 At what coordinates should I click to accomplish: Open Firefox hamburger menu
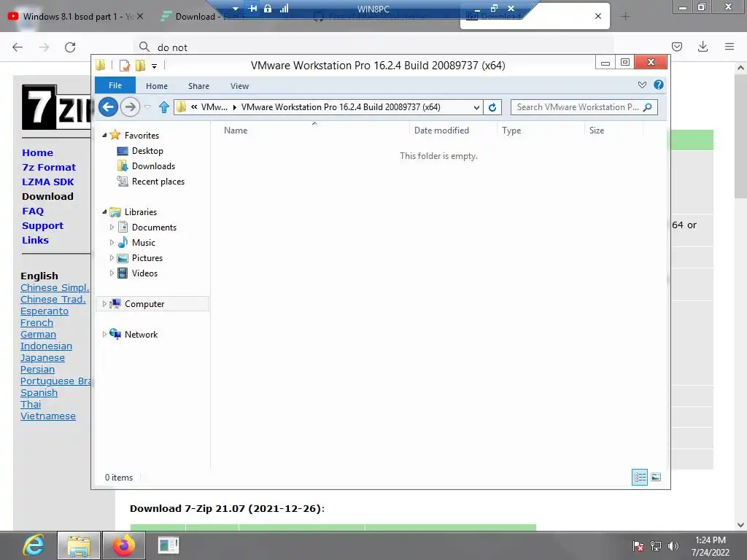click(729, 47)
